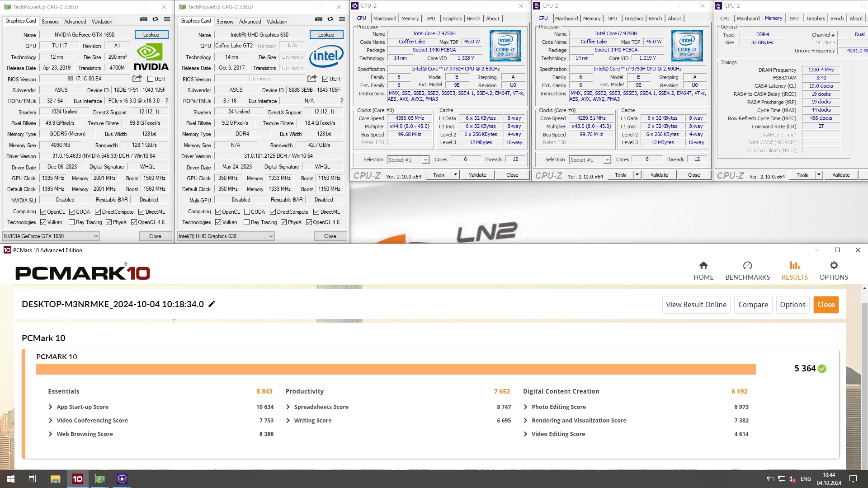Toggle DirectML checkbox in NVIDIA GPU-Z
Screen dimensions: 868x488
[x=141, y=211]
